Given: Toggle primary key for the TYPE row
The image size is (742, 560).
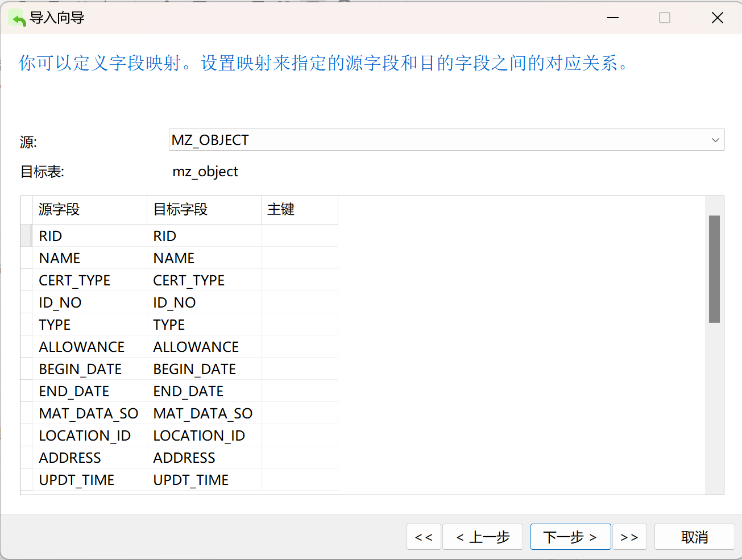Looking at the screenshot, I should coord(300,325).
